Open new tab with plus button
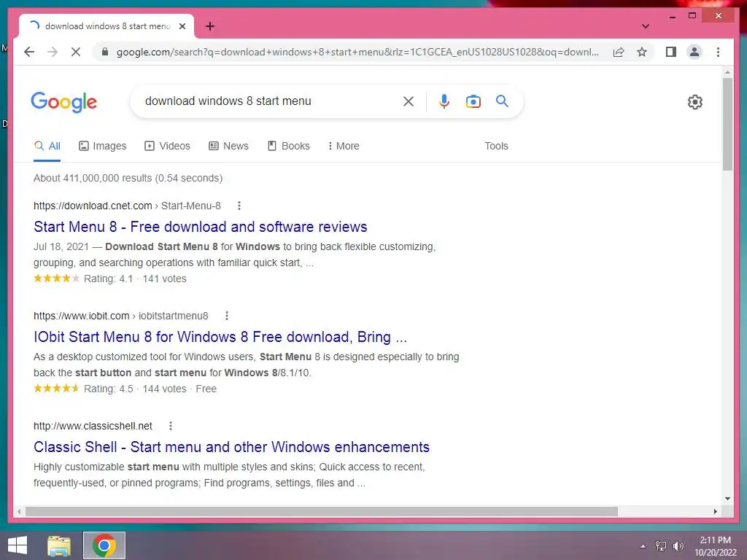747x560 pixels. coord(210,26)
